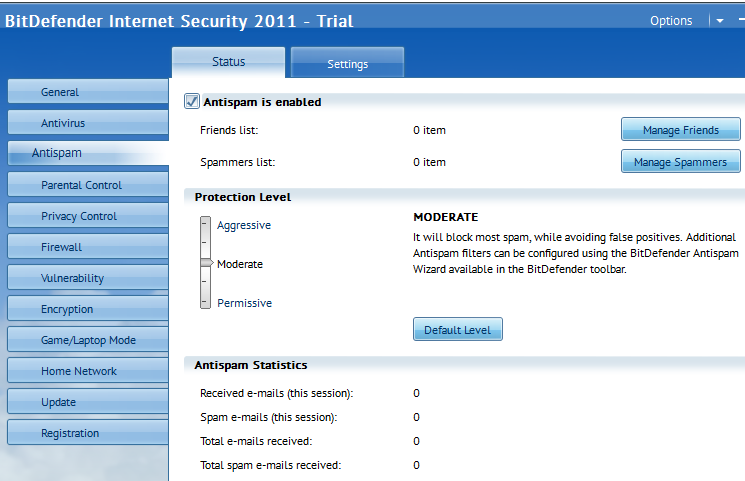Open the Options menu in title bar

click(671, 20)
